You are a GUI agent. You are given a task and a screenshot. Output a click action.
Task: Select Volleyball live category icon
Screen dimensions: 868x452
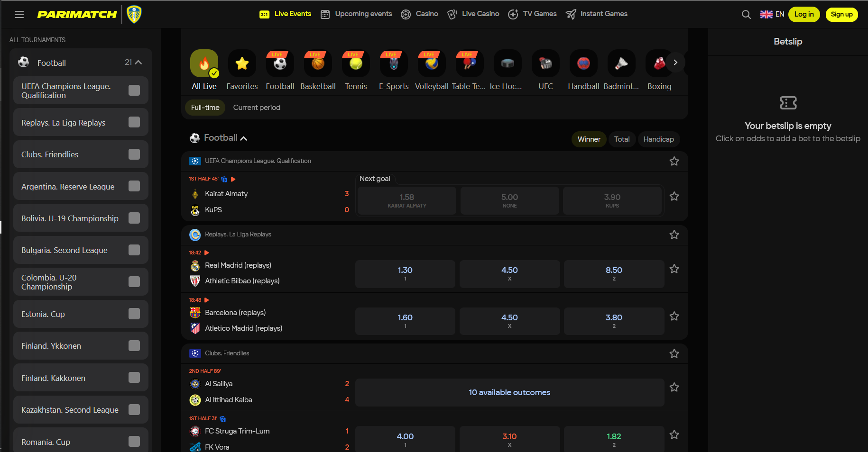(x=432, y=63)
